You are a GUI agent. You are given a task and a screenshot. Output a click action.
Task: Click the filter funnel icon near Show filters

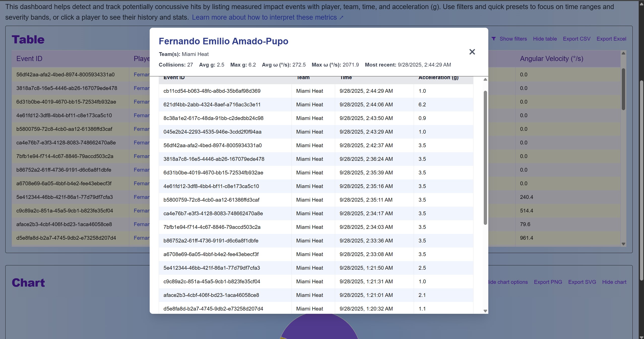494,39
